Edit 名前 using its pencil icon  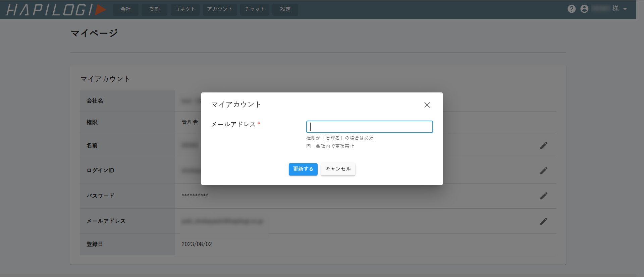tap(543, 146)
